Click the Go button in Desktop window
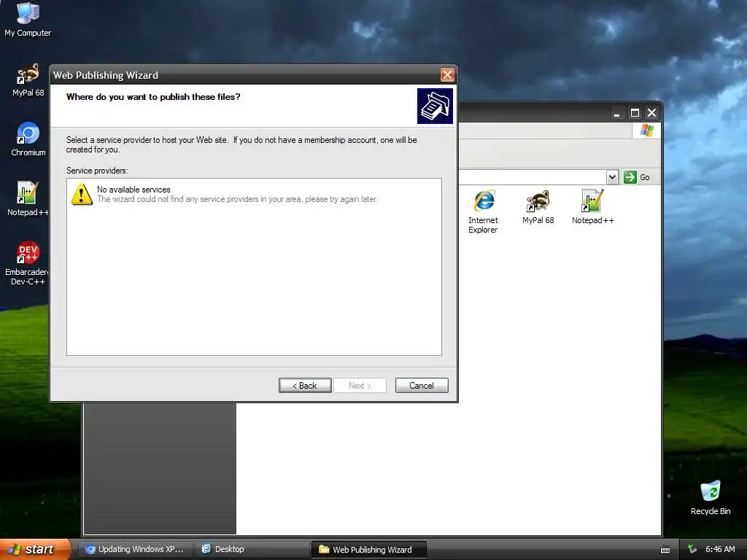The width and height of the screenshot is (747, 560). point(637,177)
